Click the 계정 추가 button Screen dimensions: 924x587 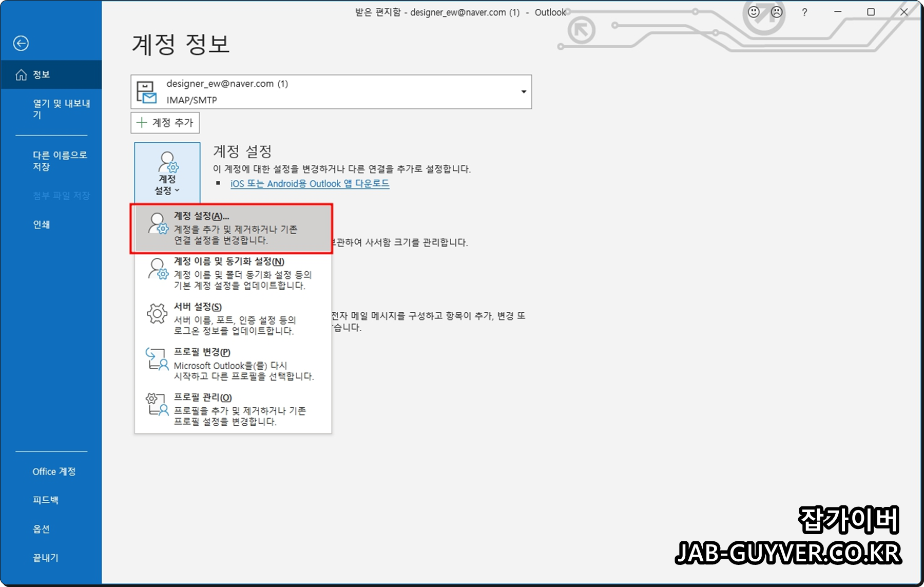pos(165,123)
